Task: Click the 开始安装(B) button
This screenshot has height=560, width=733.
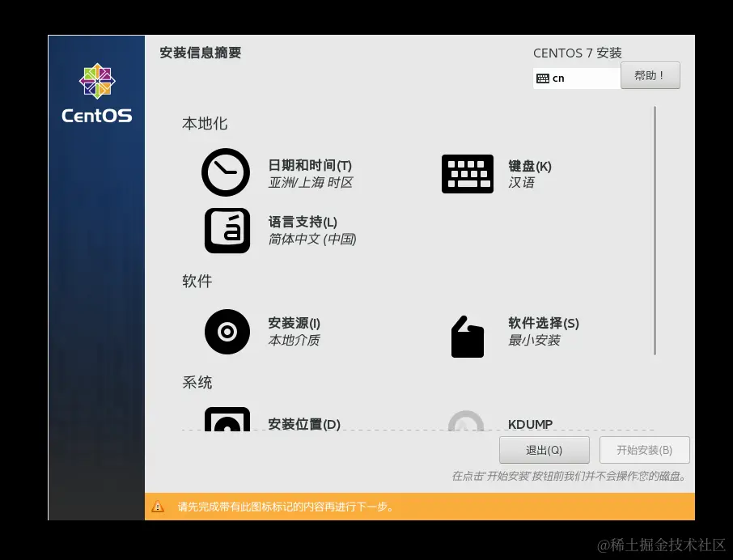Action: tap(645, 450)
